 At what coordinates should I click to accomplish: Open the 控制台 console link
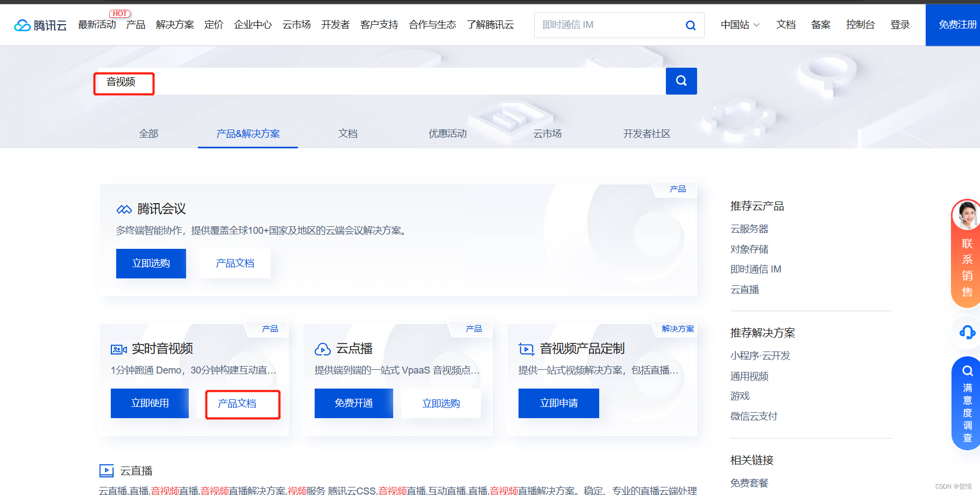(860, 25)
